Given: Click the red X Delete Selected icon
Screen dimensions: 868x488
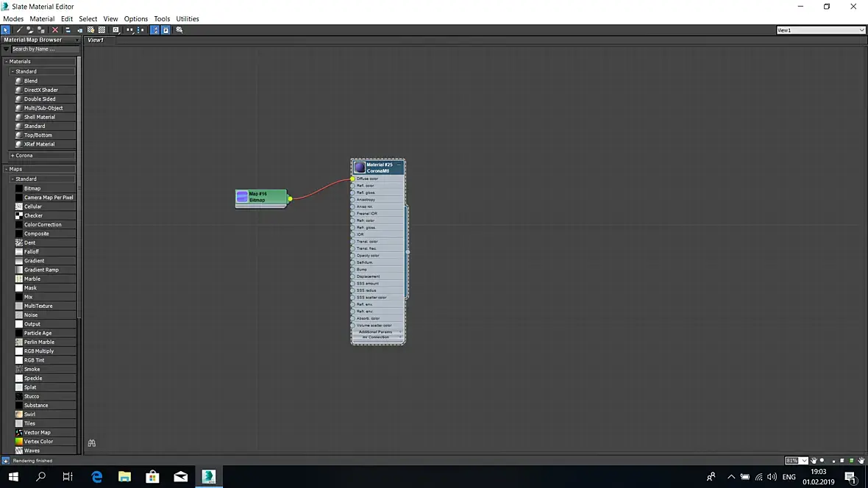Looking at the screenshot, I should pos(55,30).
